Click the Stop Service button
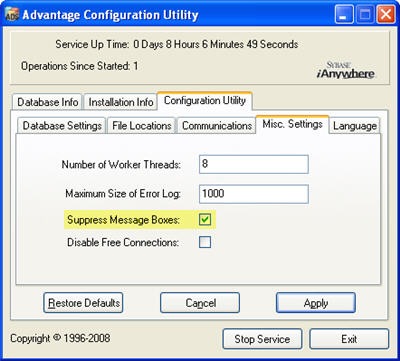The width and height of the screenshot is (400, 361). pyautogui.click(x=262, y=339)
